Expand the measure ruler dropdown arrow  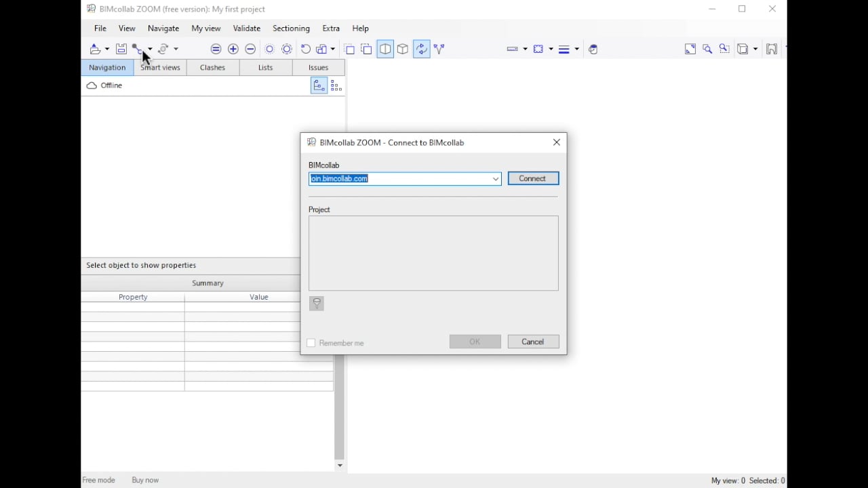(525, 49)
